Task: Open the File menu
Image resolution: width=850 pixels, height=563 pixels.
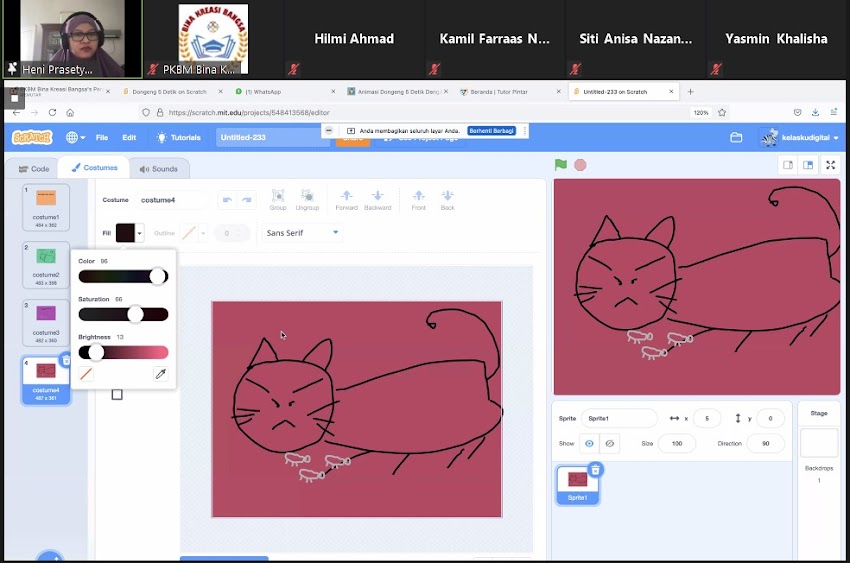Action: pyautogui.click(x=102, y=138)
